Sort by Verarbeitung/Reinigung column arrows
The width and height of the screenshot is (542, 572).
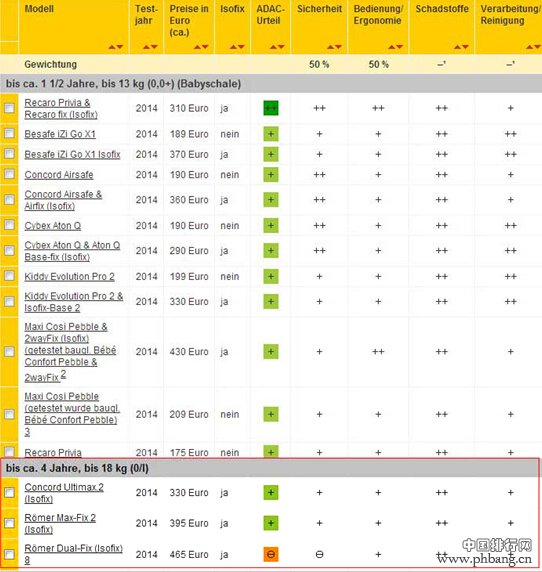pos(533,47)
